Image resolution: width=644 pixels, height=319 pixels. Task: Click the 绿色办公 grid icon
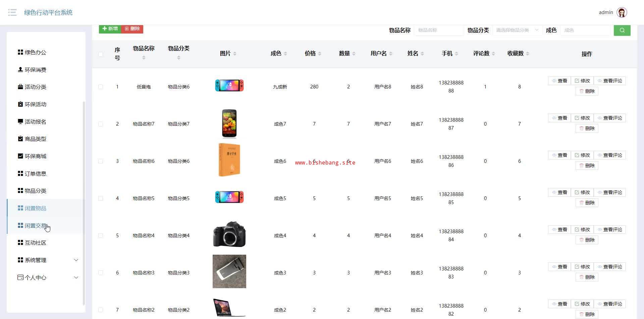(20, 52)
